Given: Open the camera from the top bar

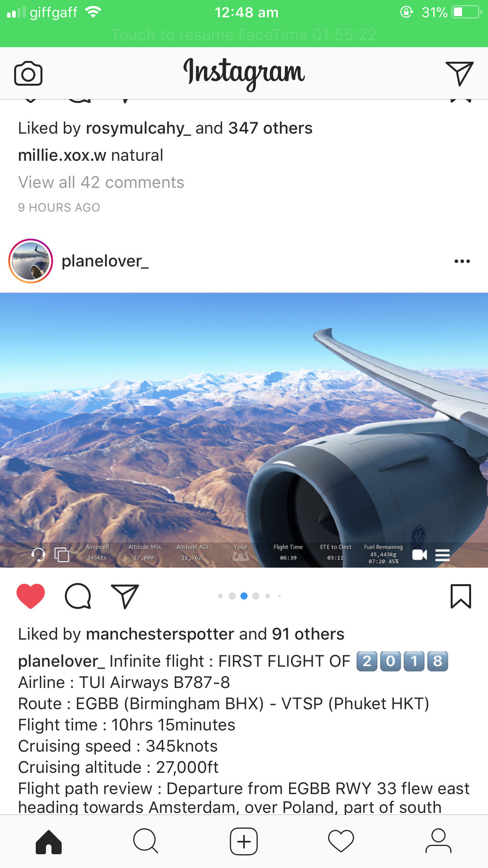Looking at the screenshot, I should [x=28, y=74].
